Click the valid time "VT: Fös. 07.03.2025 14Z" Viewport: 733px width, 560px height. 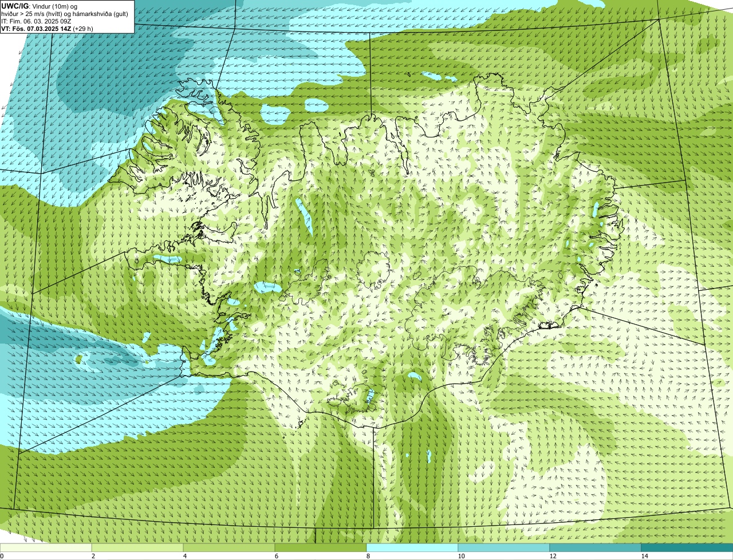(37, 28)
